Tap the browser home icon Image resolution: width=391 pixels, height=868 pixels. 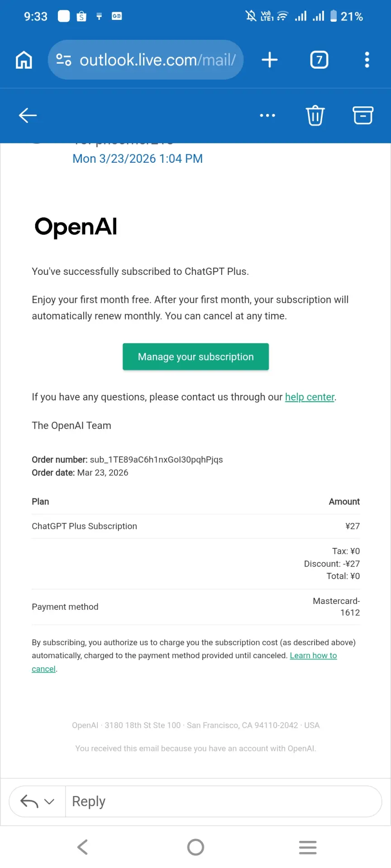(x=24, y=60)
